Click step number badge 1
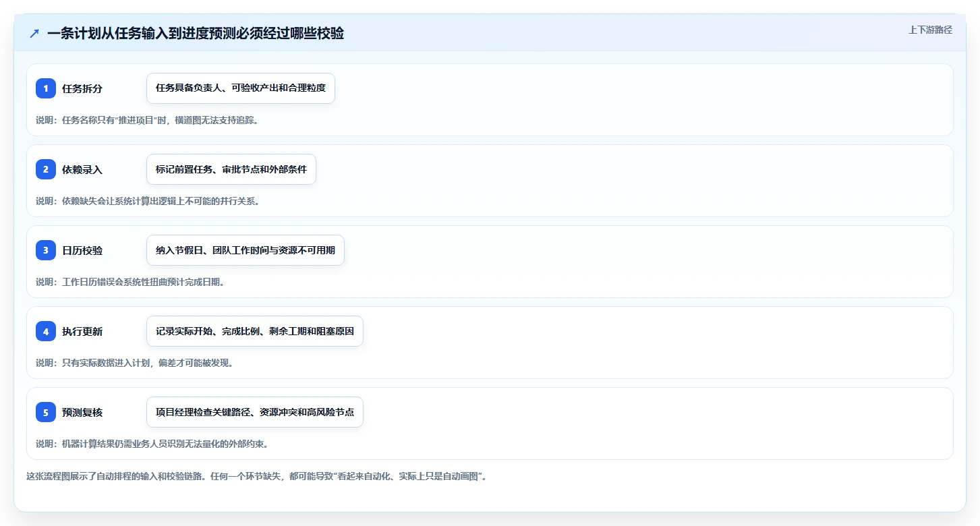This screenshot has width=980, height=526. 46,88
